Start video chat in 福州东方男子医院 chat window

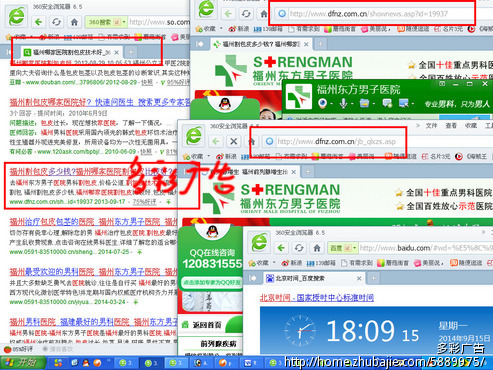[322, 104]
